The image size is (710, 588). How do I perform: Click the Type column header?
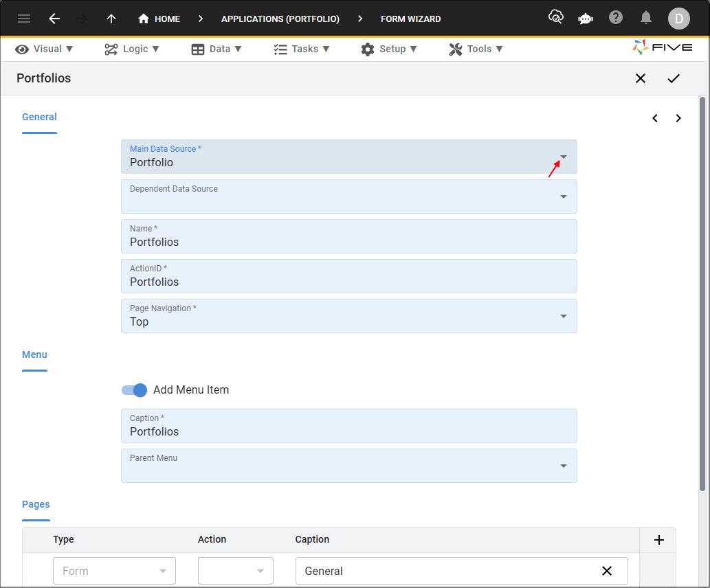click(63, 539)
